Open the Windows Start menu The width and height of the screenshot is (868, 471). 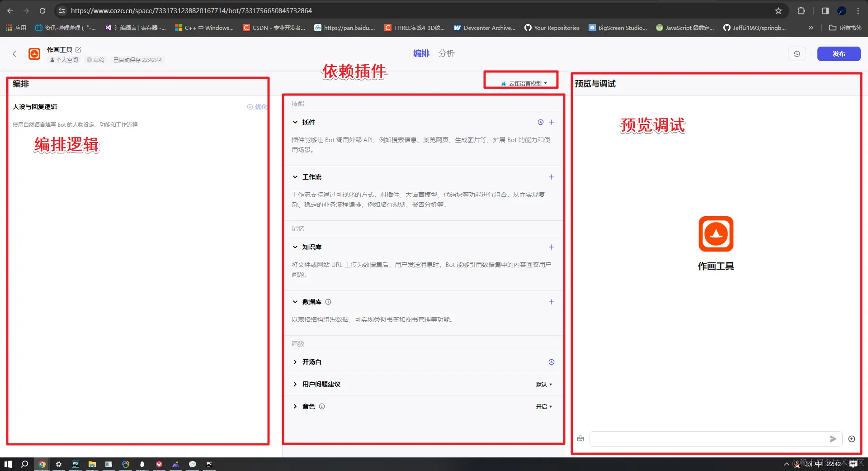pyautogui.click(x=8, y=464)
